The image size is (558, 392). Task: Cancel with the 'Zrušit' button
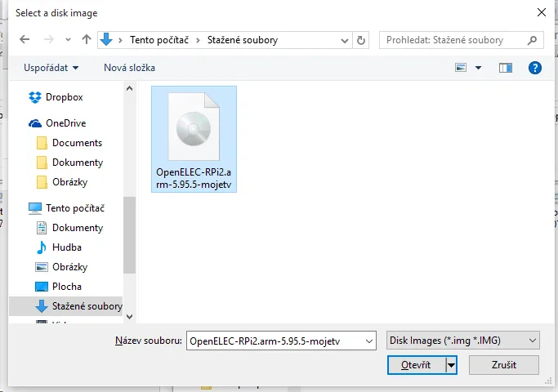pos(503,365)
